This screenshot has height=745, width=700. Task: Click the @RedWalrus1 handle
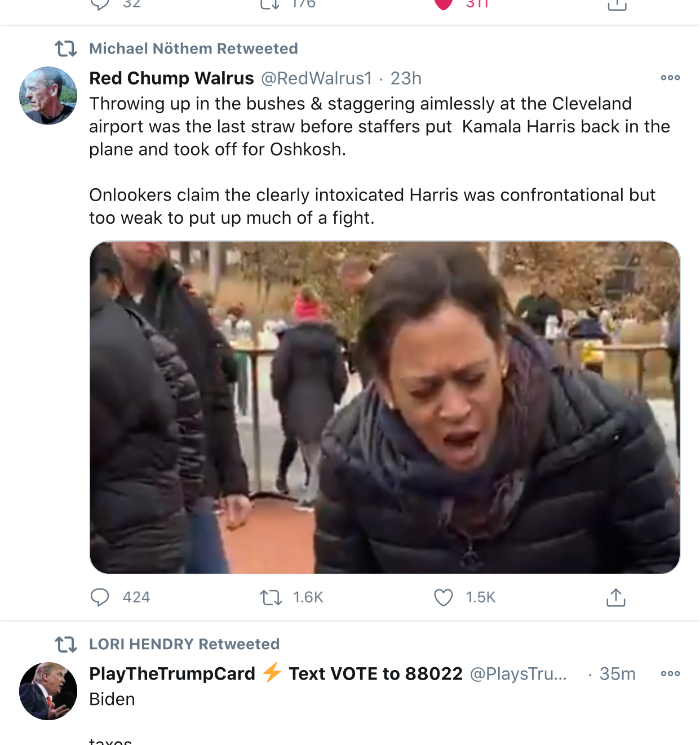(x=316, y=78)
